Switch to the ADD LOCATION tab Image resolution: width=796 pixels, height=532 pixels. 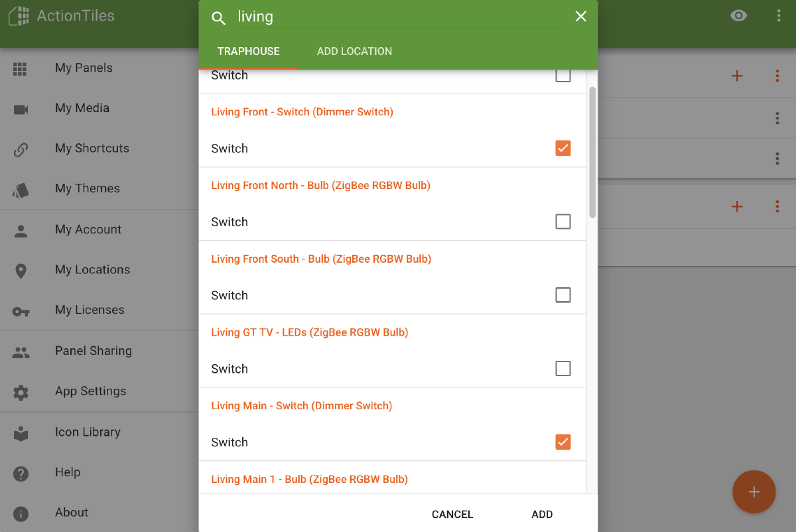354,52
